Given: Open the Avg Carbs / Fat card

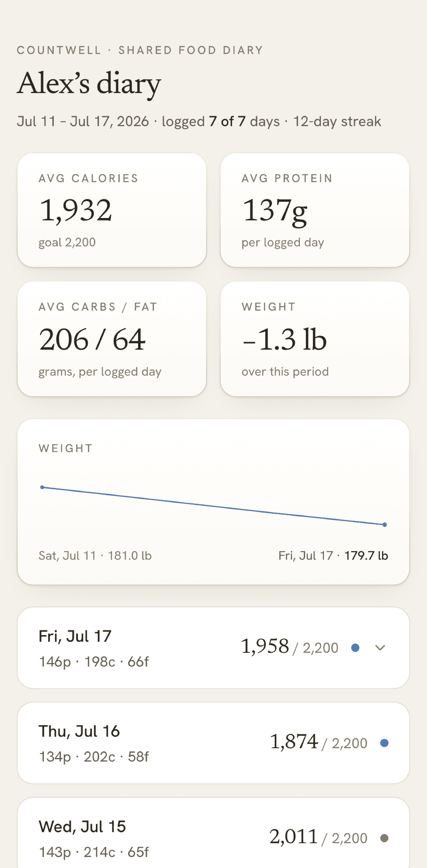Looking at the screenshot, I should point(112,339).
